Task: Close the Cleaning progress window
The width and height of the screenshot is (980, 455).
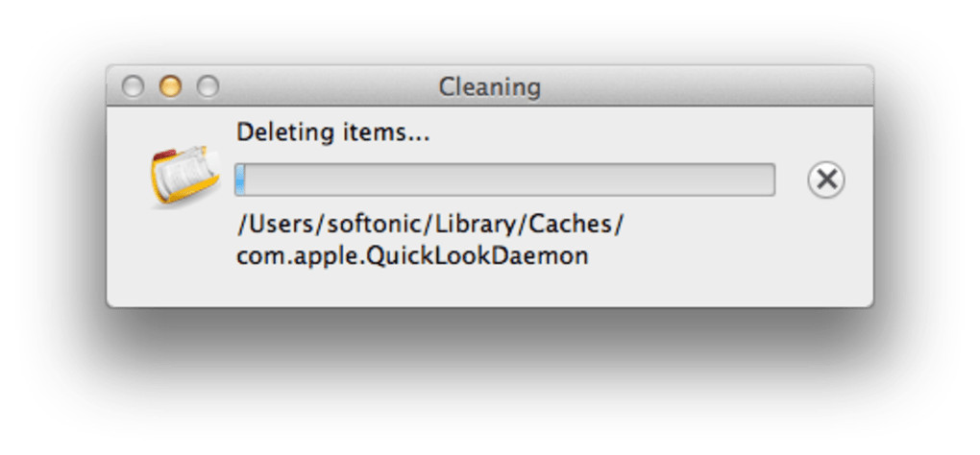Action: point(133,87)
